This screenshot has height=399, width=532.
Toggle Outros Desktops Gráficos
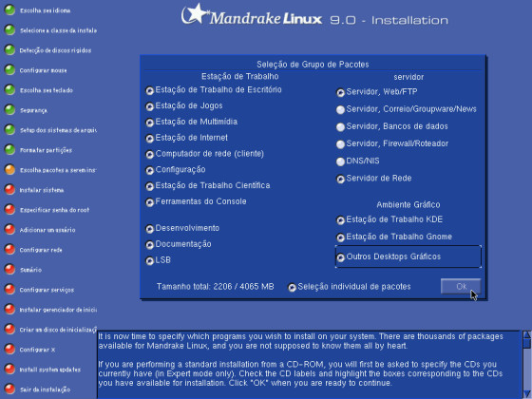340,257
